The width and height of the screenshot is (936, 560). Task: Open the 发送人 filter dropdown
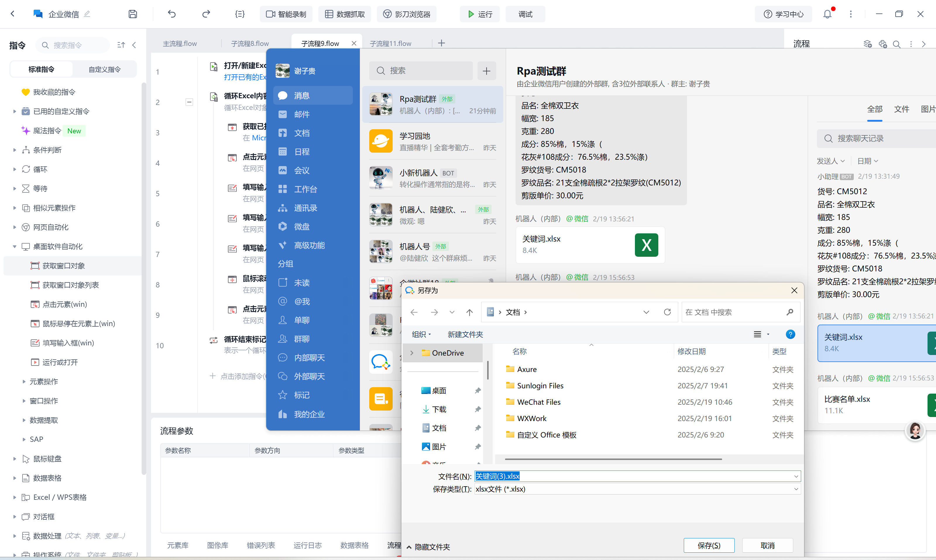(830, 161)
